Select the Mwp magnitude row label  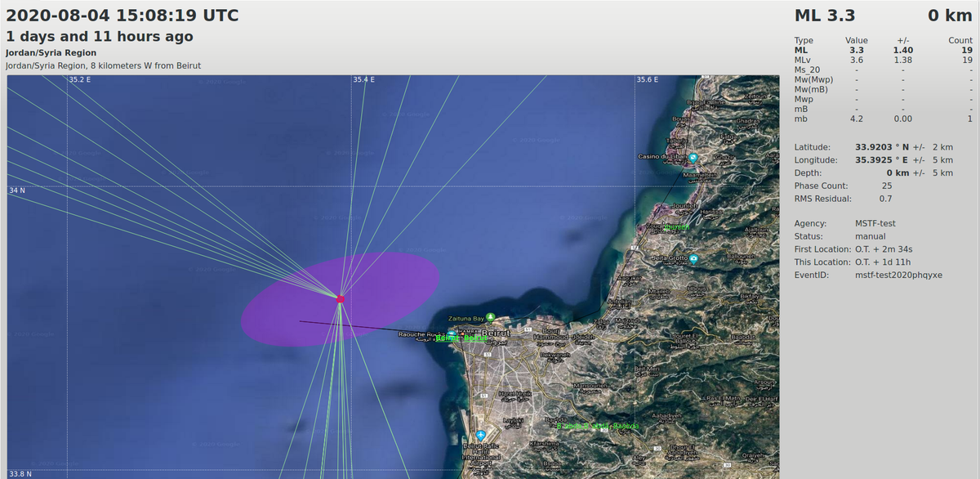click(x=804, y=99)
